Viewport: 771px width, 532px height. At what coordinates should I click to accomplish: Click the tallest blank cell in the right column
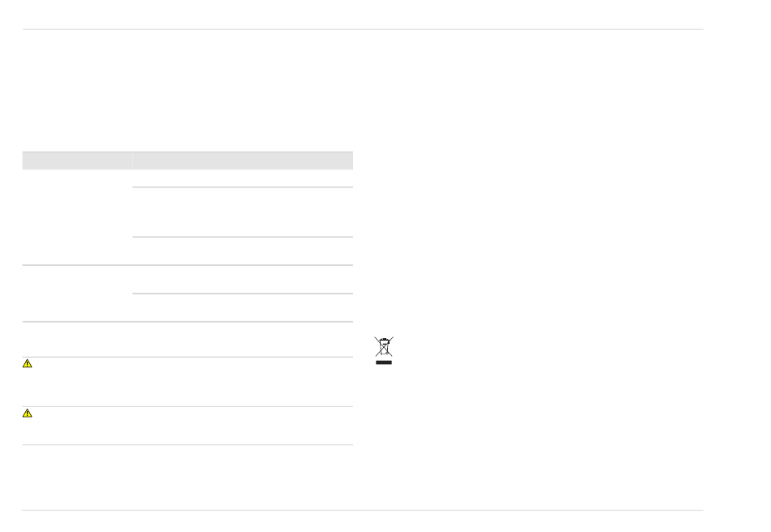coord(243,212)
